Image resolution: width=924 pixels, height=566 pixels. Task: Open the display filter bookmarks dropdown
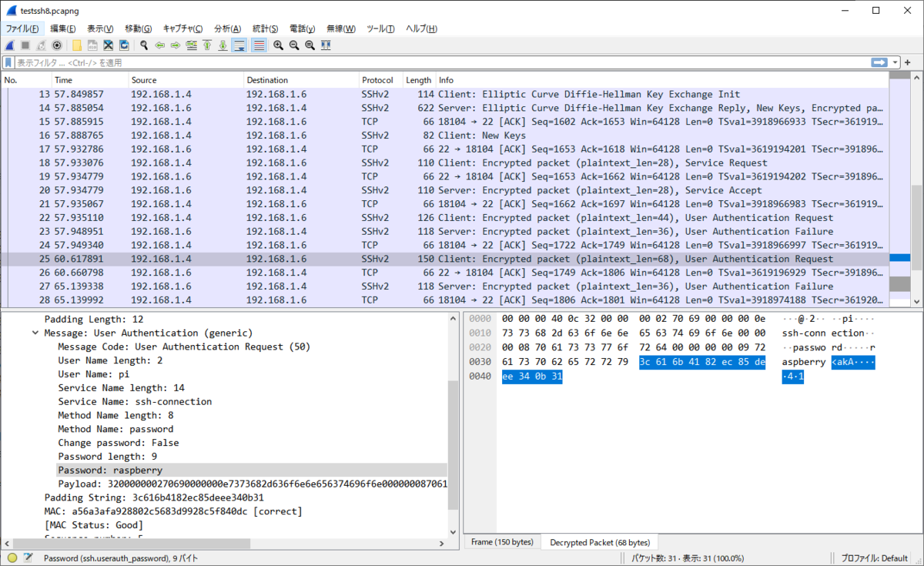(x=9, y=62)
